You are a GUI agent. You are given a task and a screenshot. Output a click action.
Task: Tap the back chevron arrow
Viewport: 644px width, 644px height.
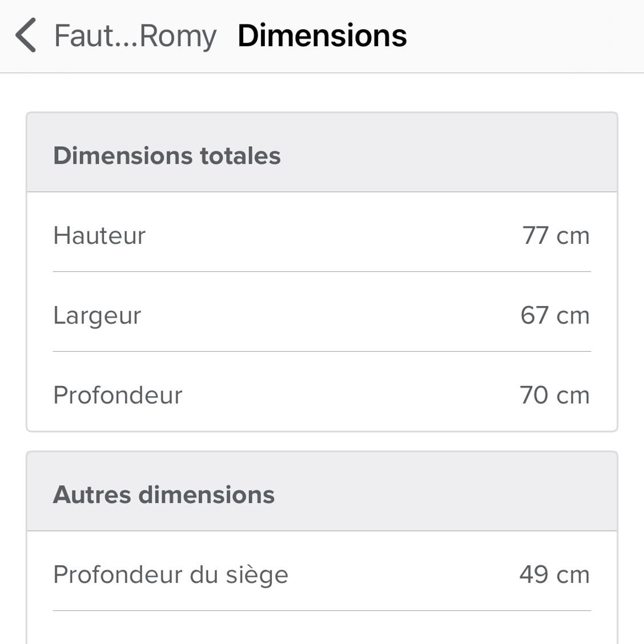26,35
